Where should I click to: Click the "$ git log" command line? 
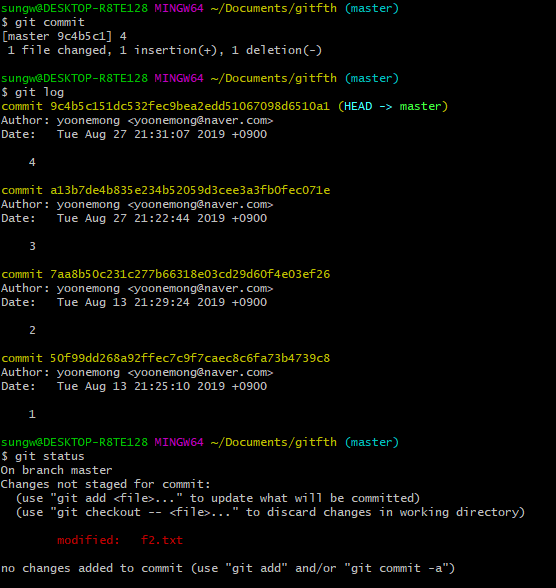[x=33, y=92]
